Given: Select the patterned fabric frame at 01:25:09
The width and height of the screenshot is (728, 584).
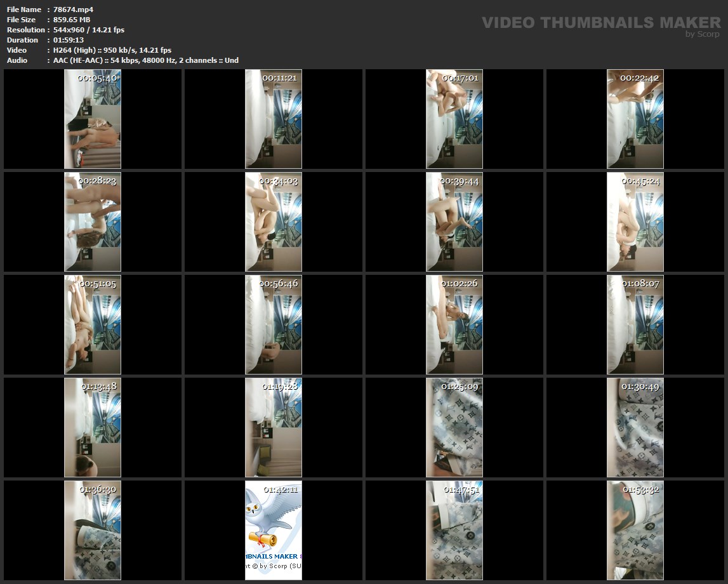Looking at the screenshot, I should pos(454,427).
